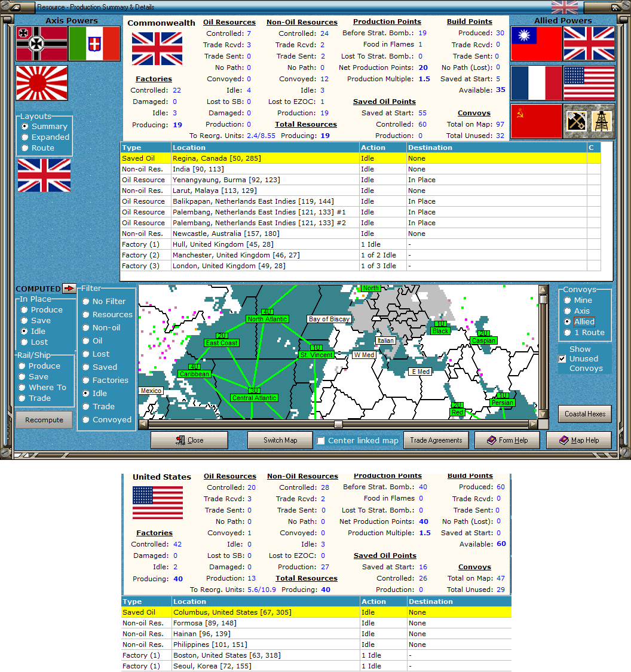Set filter to Convoyed
This screenshot has width=631, height=672.
(x=107, y=419)
